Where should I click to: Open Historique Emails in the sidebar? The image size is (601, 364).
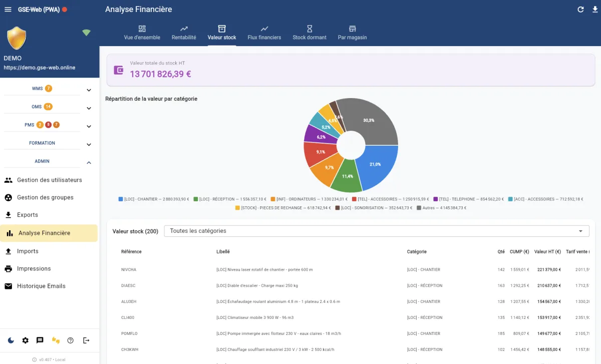coord(41,286)
